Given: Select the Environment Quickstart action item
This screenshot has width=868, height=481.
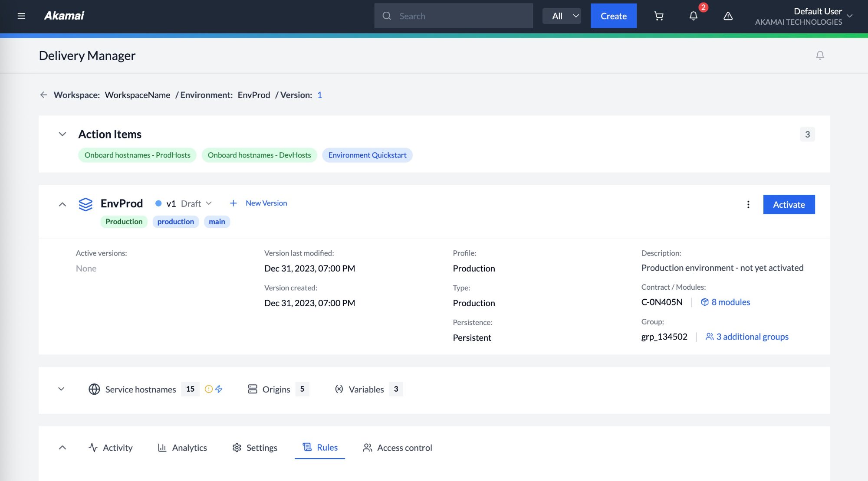Looking at the screenshot, I should tap(367, 155).
